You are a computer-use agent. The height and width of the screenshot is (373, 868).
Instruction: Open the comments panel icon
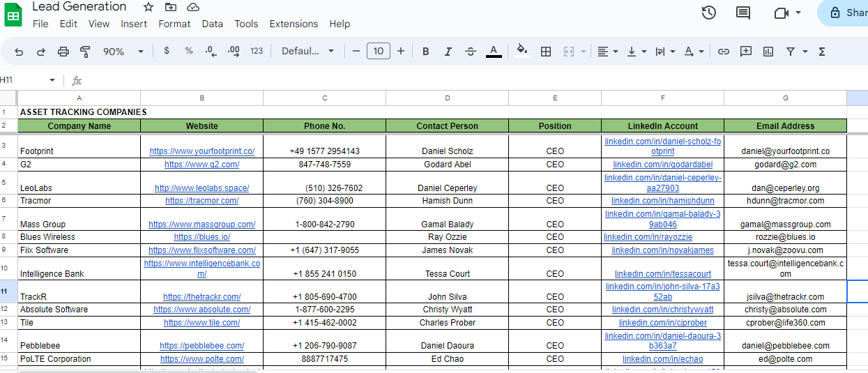[x=743, y=13]
